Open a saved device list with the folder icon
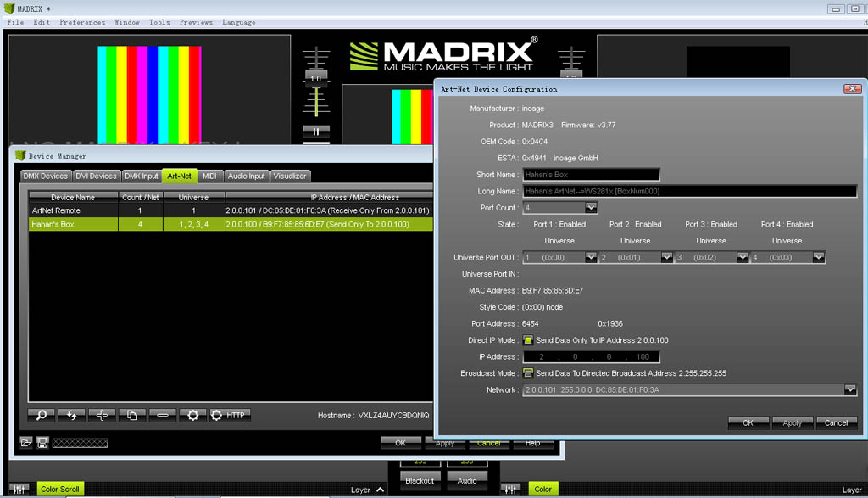The image size is (868, 498). 26,443
